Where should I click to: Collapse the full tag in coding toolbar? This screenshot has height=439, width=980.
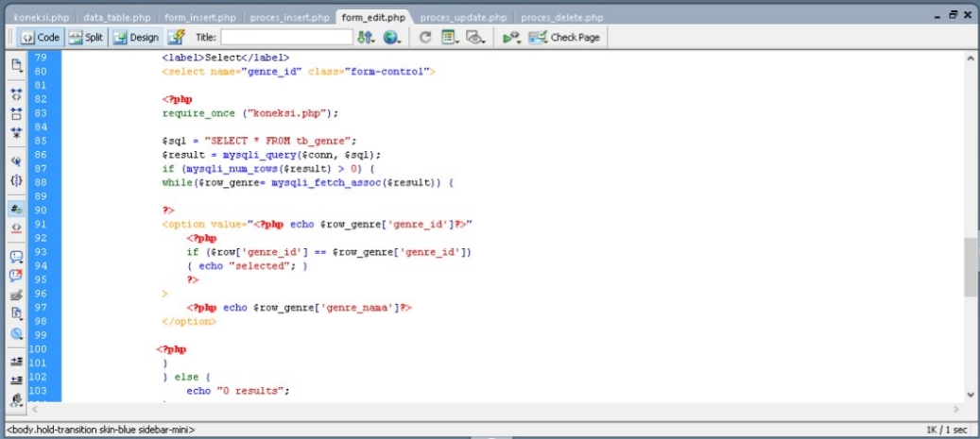coord(16,94)
